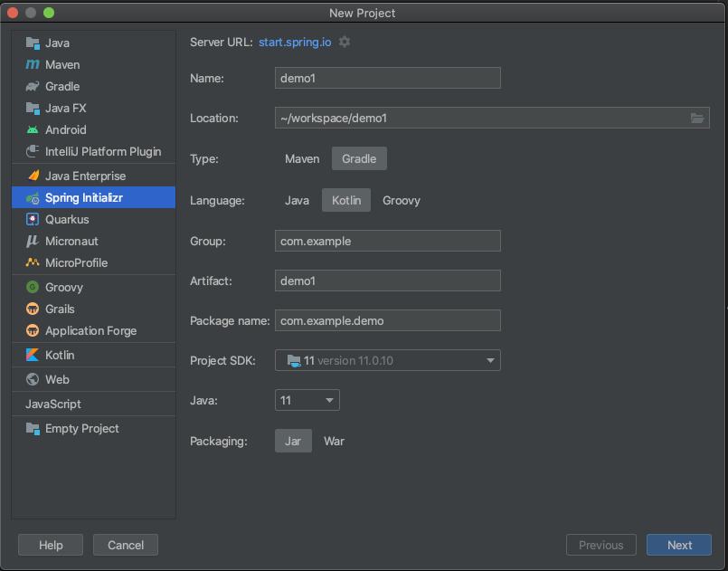Image resolution: width=728 pixels, height=571 pixels.
Task: Choose Gradle as project type
Action: [x=359, y=159]
